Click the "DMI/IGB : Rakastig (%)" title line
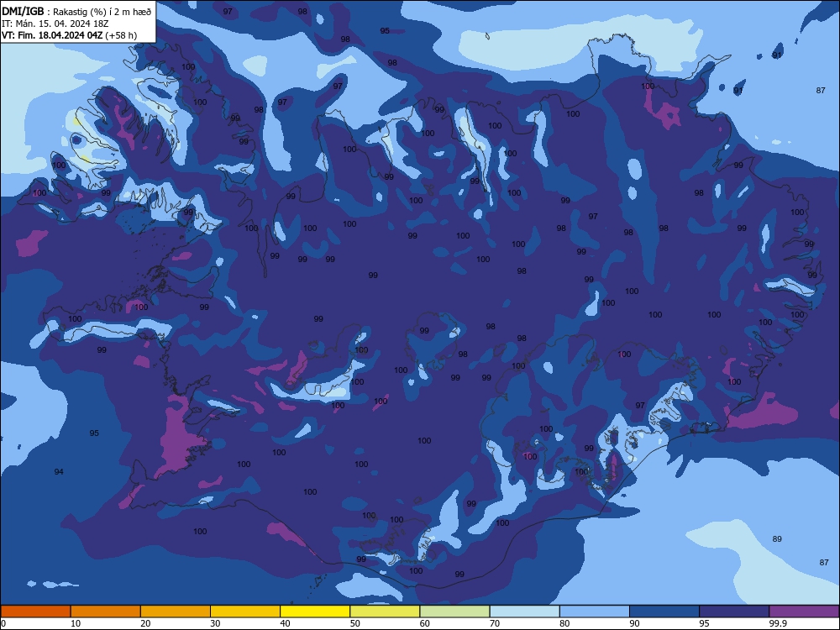 [x=76, y=11]
